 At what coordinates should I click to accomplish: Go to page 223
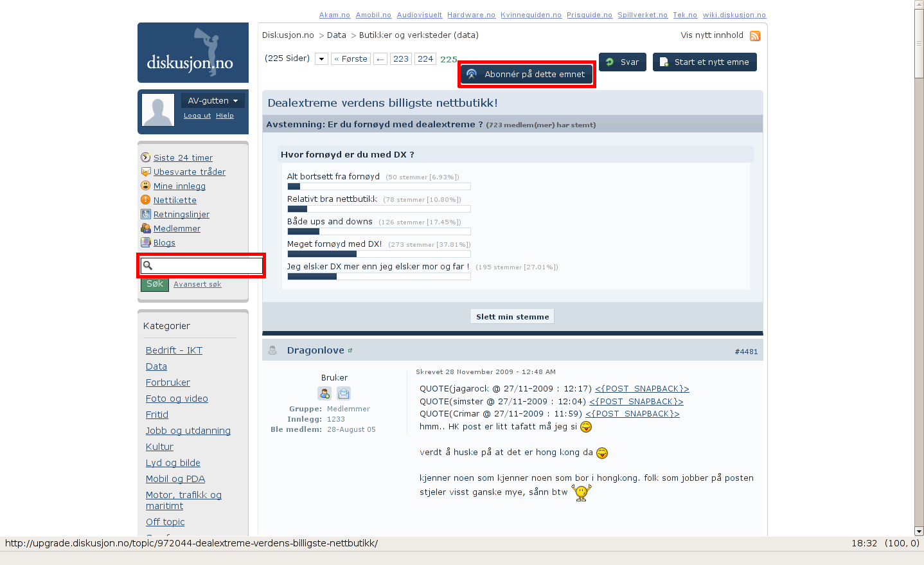click(x=401, y=59)
